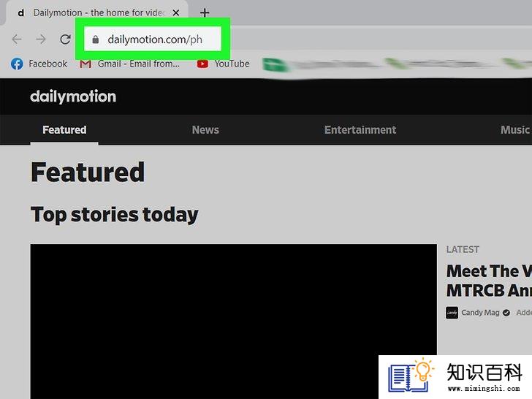Open the Facebook bookmark

pyautogui.click(x=39, y=64)
